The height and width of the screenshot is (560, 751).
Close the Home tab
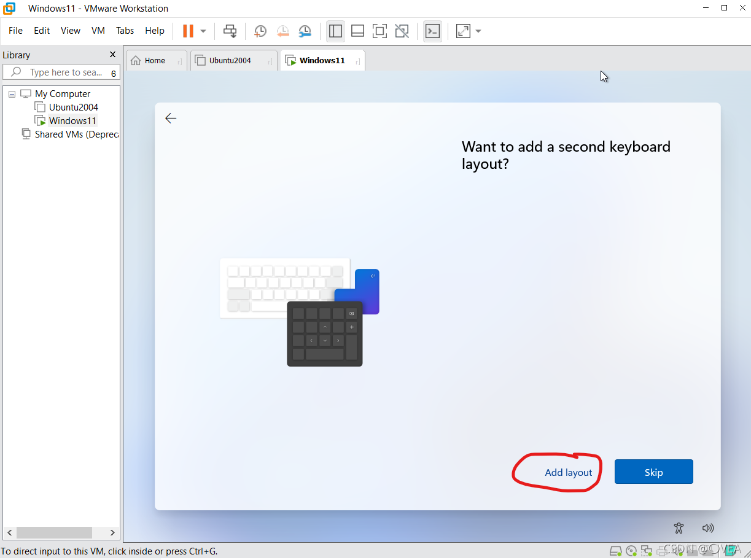click(179, 61)
